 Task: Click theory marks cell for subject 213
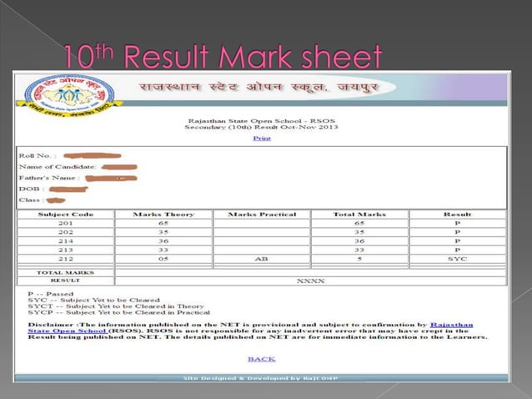coord(163,250)
